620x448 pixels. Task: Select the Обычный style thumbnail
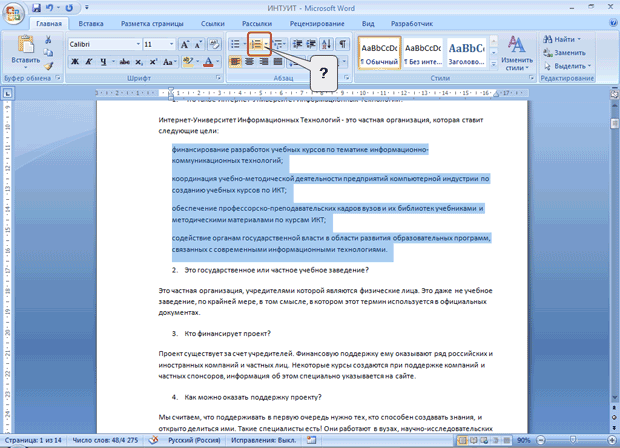point(379,53)
